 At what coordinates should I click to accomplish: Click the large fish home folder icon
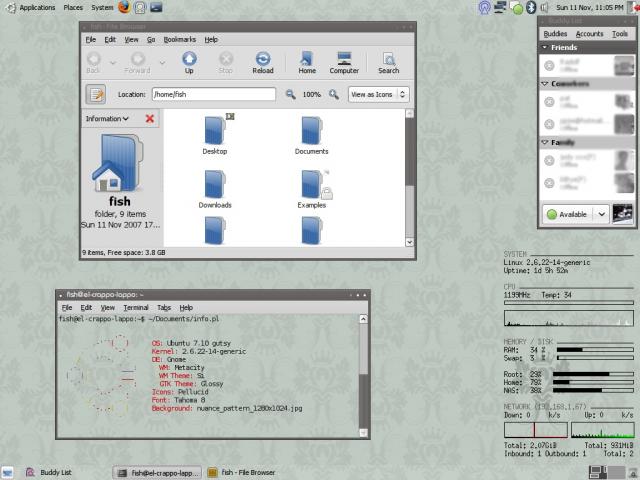pyautogui.click(x=118, y=163)
